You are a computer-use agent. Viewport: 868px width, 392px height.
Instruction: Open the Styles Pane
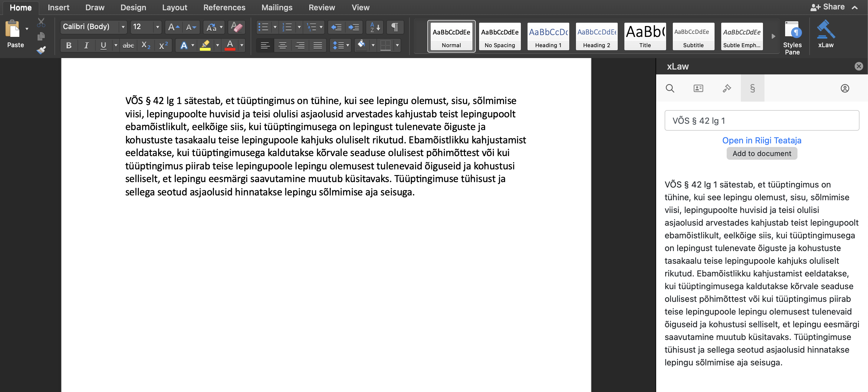click(792, 37)
